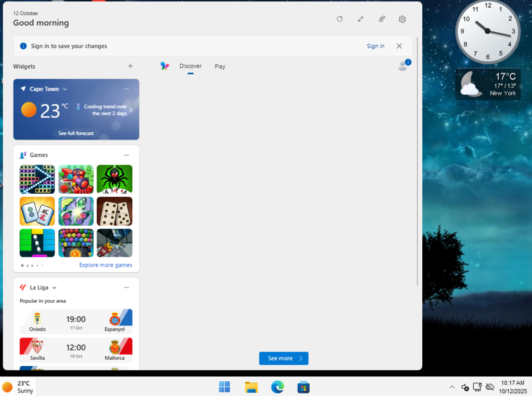Expand widgets board to full view
Viewport: 532px width, 396px height.
click(360, 19)
